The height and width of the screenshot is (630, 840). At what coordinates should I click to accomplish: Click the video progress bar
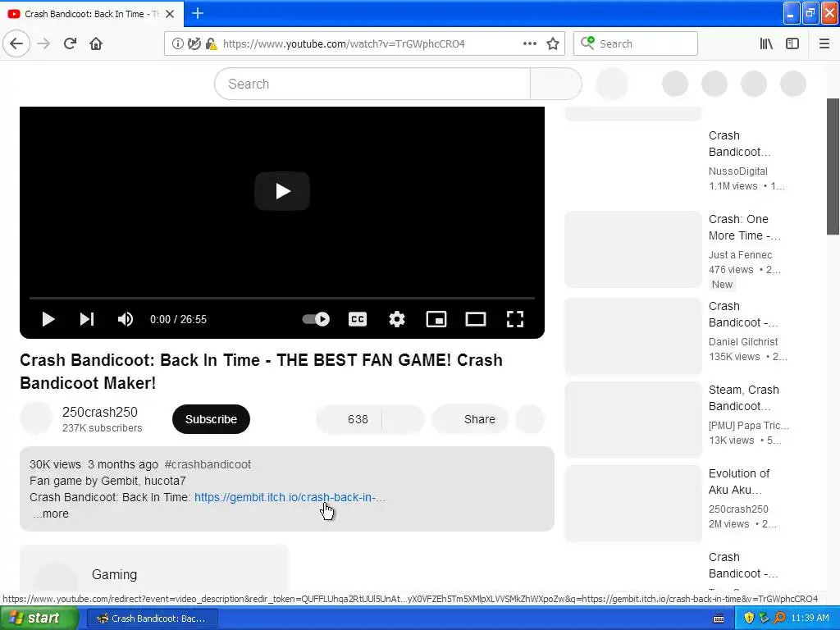point(282,297)
